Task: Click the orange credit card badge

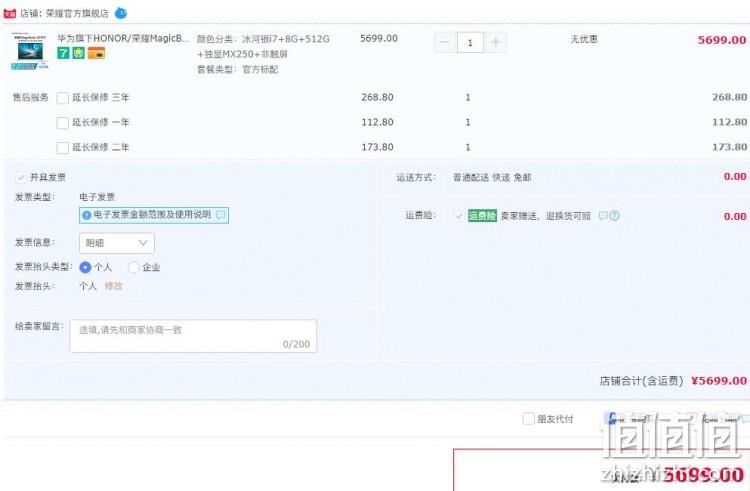Action: [96, 53]
